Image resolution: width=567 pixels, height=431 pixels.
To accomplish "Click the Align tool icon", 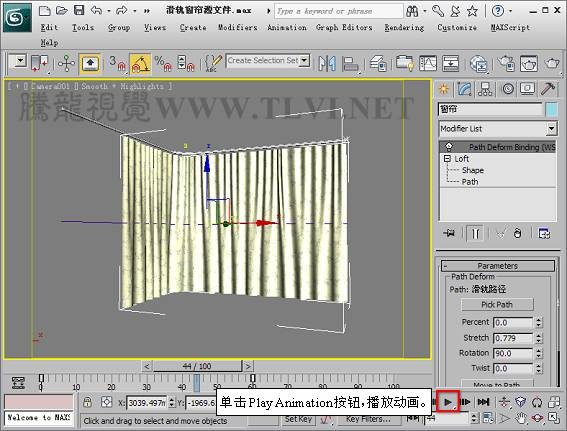I will click(350, 64).
